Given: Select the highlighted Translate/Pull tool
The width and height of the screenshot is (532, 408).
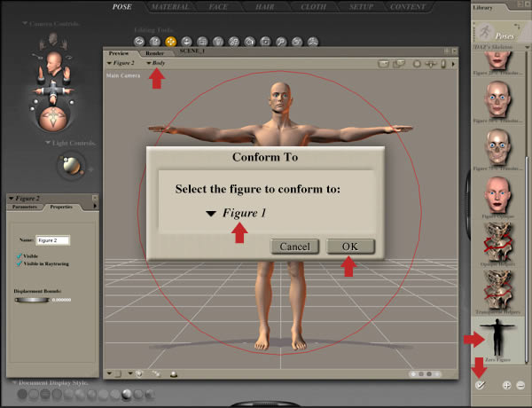Looking at the screenshot, I should tap(170, 42).
